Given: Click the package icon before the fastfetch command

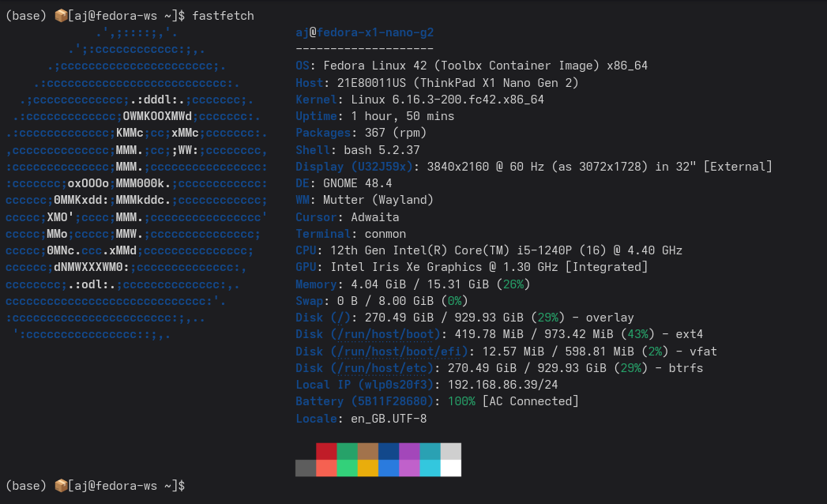Looking at the screenshot, I should 61,16.
